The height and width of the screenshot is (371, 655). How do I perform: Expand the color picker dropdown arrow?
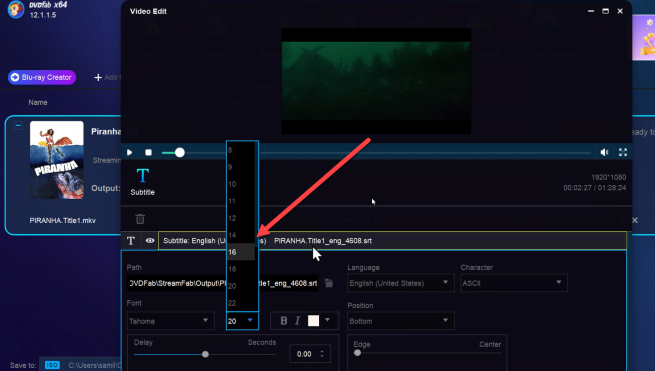point(328,320)
